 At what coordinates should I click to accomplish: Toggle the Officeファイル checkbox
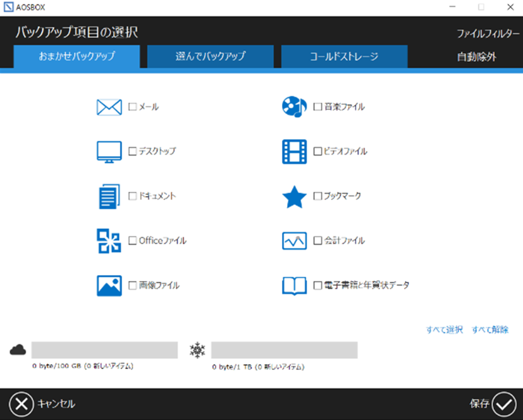pyautogui.click(x=132, y=240)
